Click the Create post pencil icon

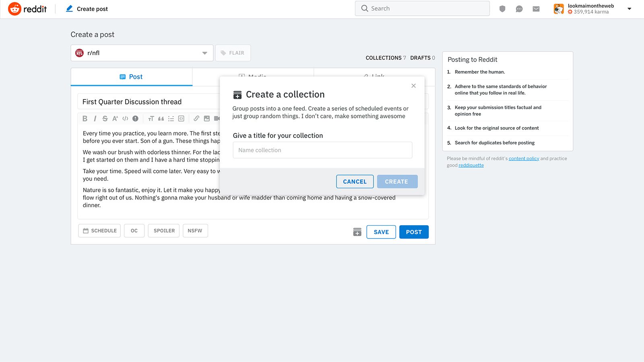click(69, 8)
